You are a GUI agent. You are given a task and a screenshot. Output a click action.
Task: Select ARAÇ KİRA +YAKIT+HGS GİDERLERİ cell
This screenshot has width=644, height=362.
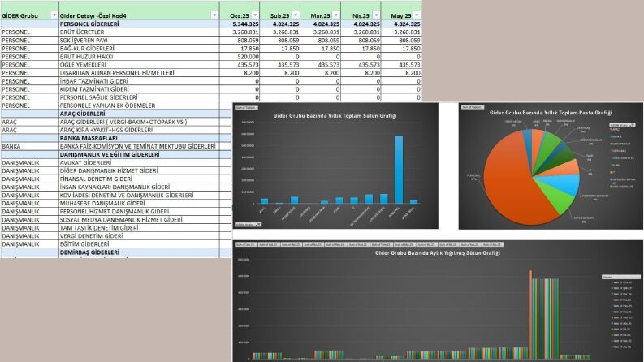click(139, 130)
